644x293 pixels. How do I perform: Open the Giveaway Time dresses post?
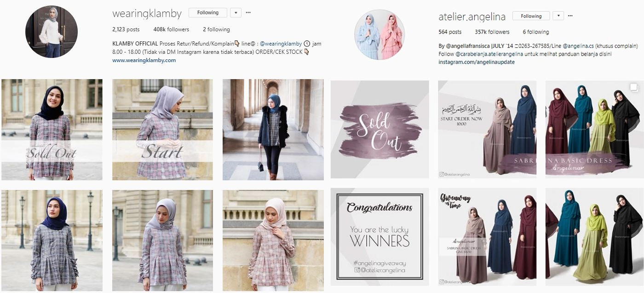(x=487, y=237)
